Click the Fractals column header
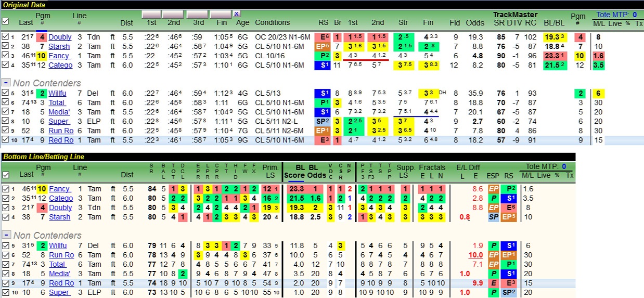The image size is (644, 298). (432, 167)
